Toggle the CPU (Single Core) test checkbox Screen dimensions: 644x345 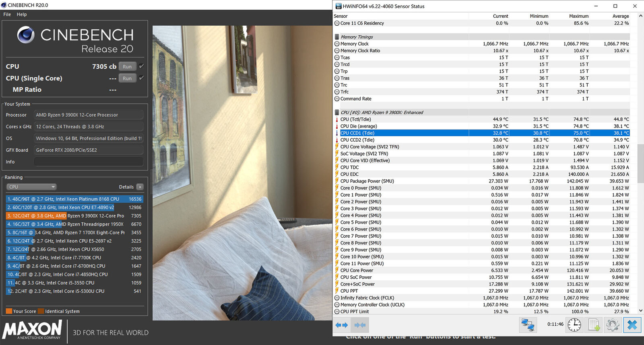(141, 78)
